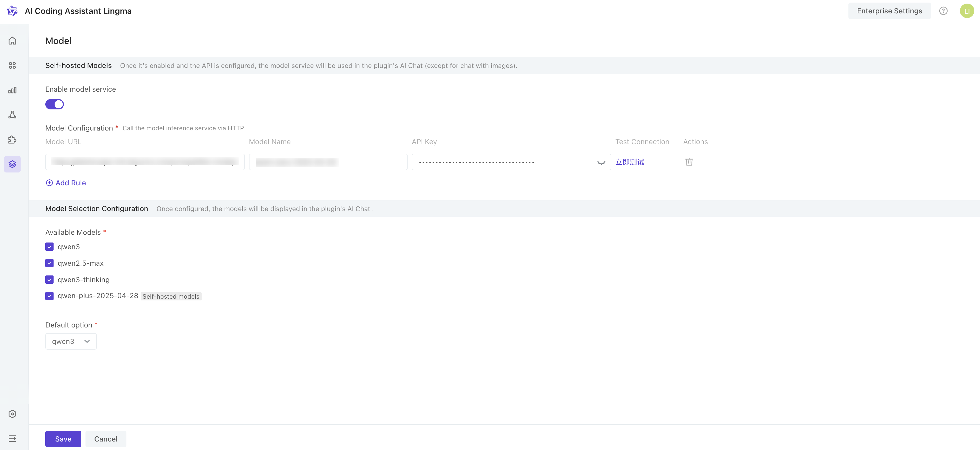Toggle the Enable model service switch
The height and width of the screenshot is (450, 980).
click(x=54, y=104)
